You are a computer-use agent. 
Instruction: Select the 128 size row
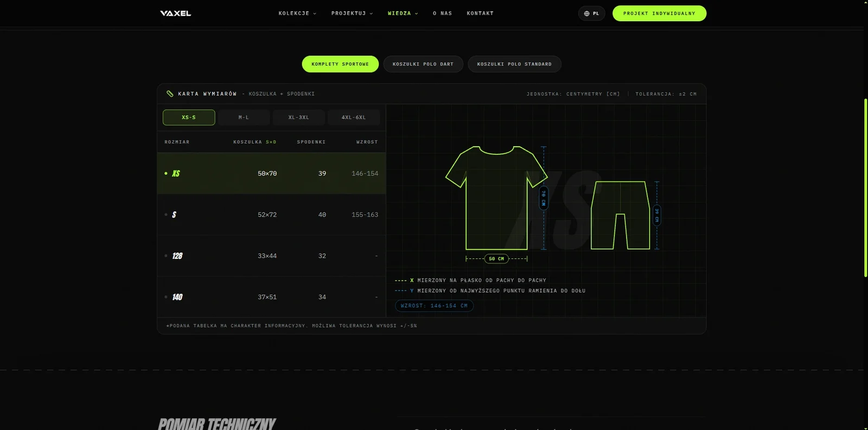271,256
